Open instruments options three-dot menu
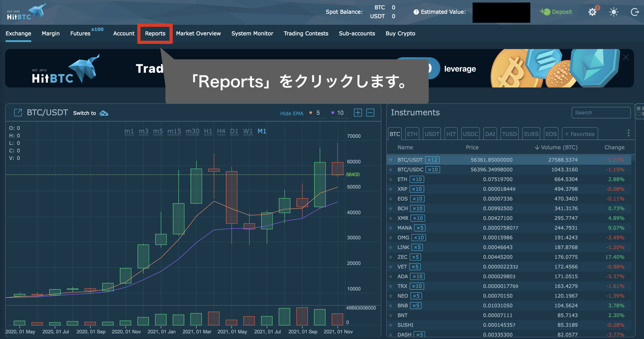This screenshot has height=339, width=644. [629, 133]
